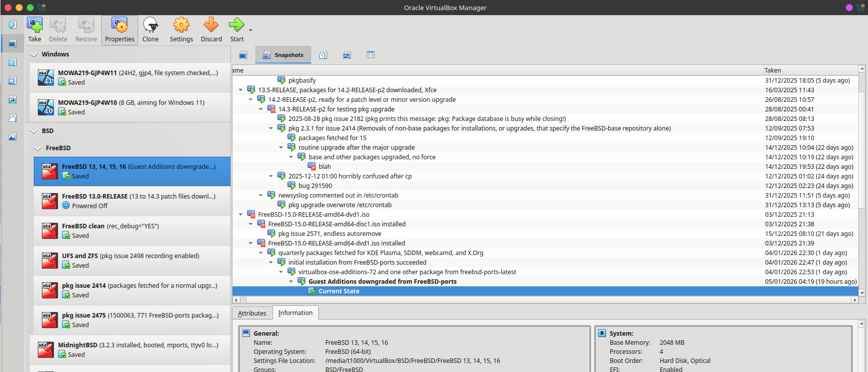Open the Logs pane icon
The image size is (868, 372).
tap(323, 55)
